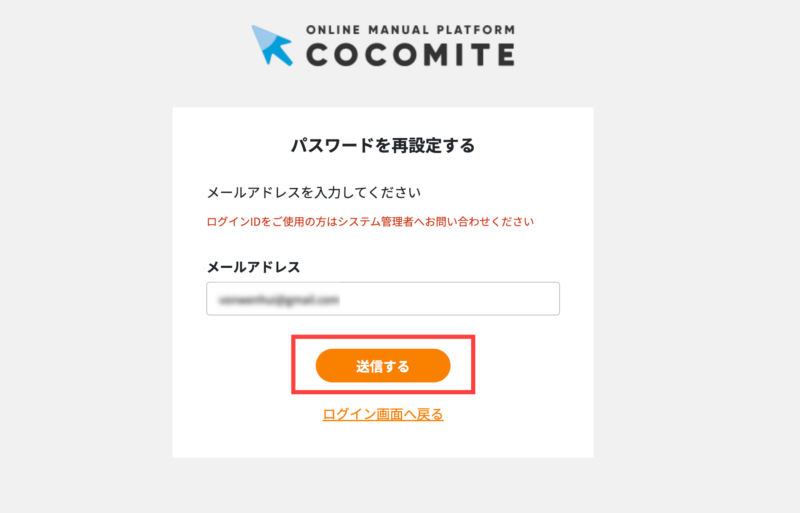800x513 pixels.
Task: Click the メールアドレス field label
Action: [253, 267]
